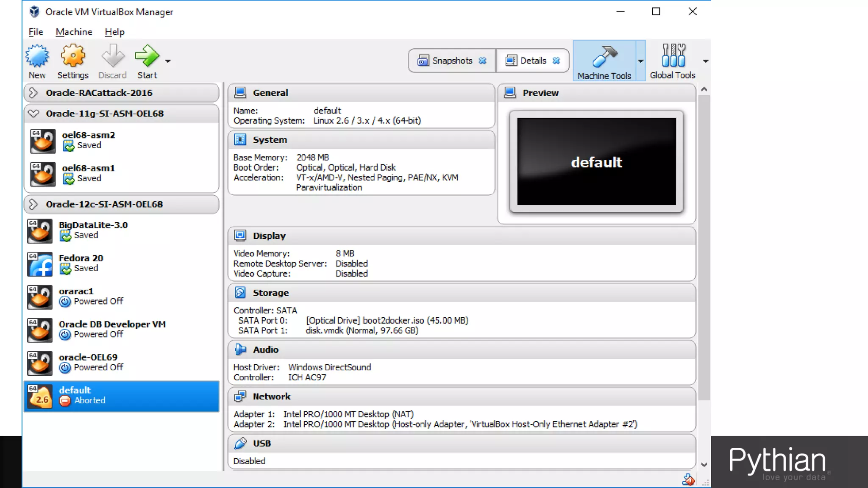
Task: Select the Fedora 20 virtual machine
Action: [81, 263]
